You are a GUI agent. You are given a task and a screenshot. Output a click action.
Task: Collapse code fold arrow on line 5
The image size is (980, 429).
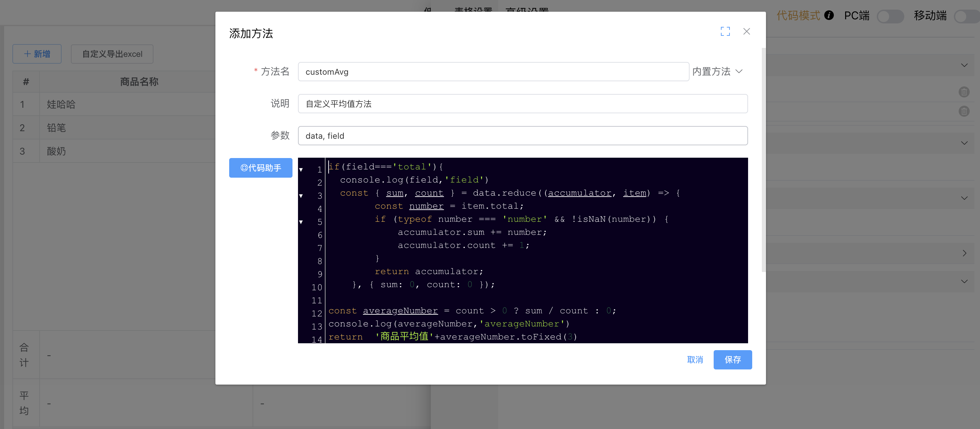[301, 222]
